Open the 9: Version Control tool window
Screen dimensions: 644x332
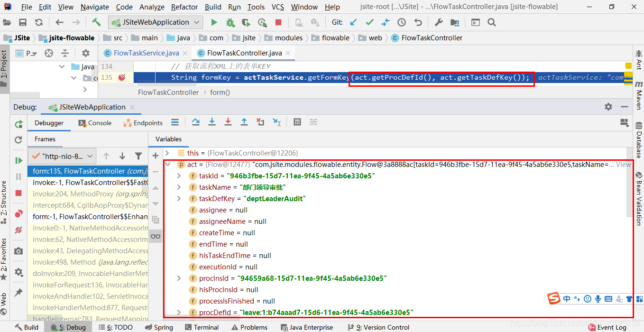coord(378,327)
